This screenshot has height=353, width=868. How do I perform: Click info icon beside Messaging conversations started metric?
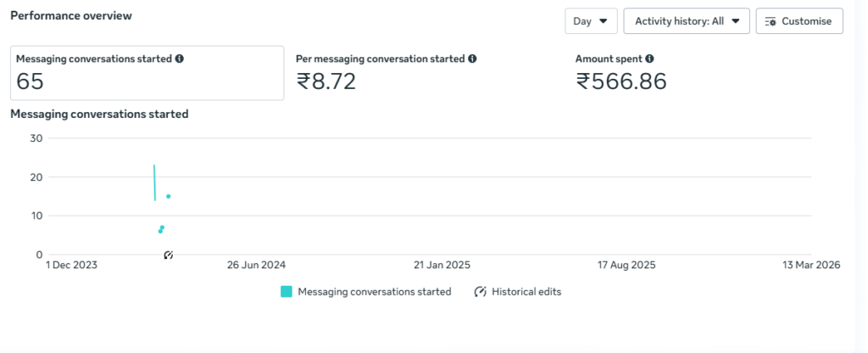pos(180,59)
